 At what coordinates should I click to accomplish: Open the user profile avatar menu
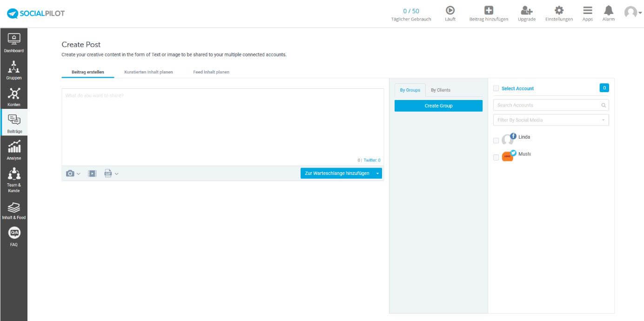(x=633, y=13)
